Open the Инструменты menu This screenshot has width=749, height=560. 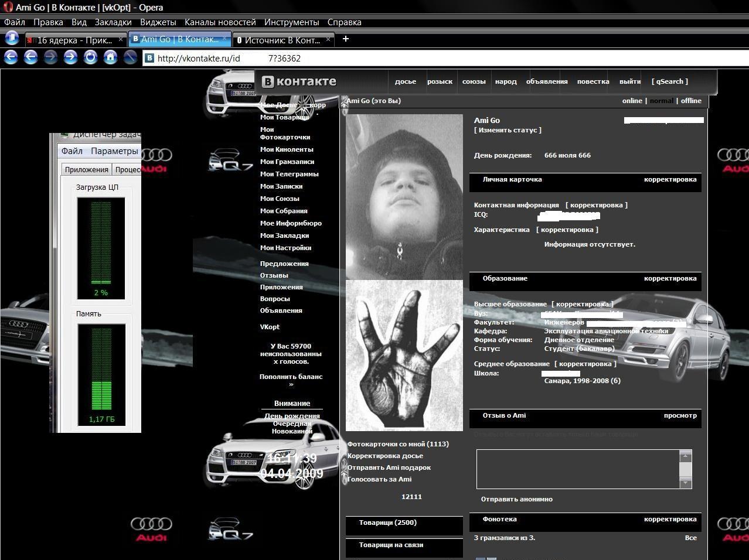click(x=292, y=22)
